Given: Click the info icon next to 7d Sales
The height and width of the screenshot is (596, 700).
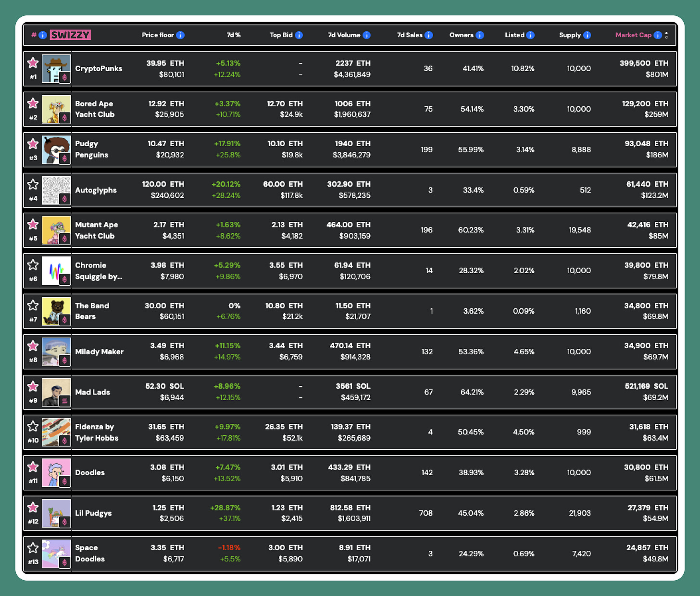Looking at the screenshot, I should click(428, 35).
